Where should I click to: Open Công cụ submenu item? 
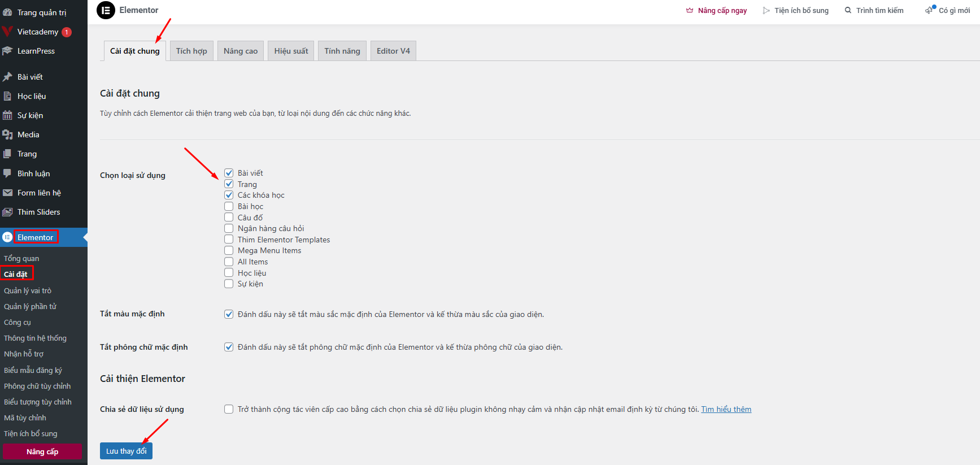point(18,322)
